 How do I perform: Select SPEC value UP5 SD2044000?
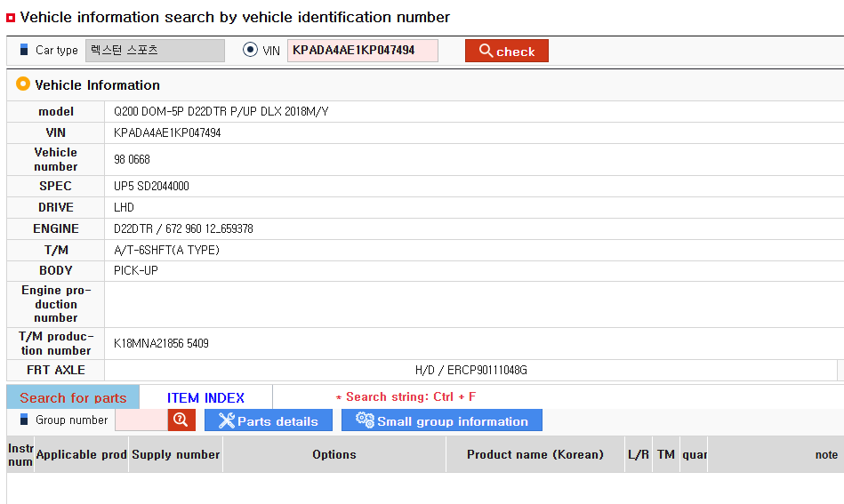pyautogui.click(x=151, y=186)
